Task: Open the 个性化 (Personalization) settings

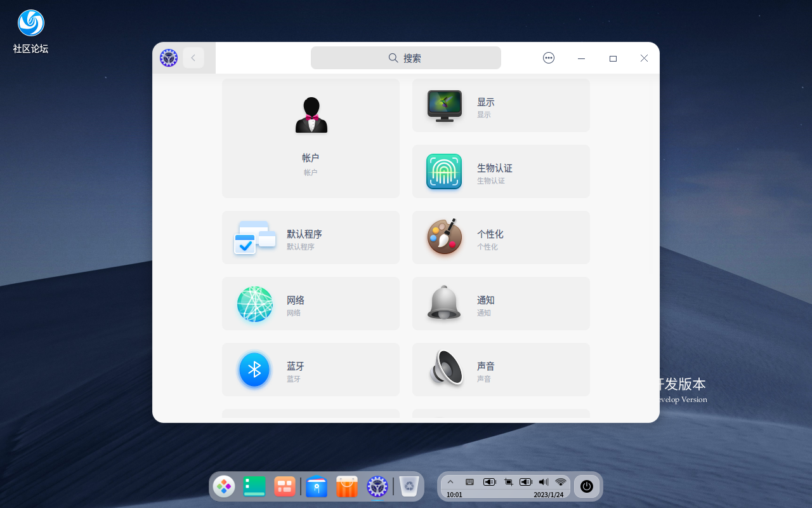Action: (x=501, y=237)
